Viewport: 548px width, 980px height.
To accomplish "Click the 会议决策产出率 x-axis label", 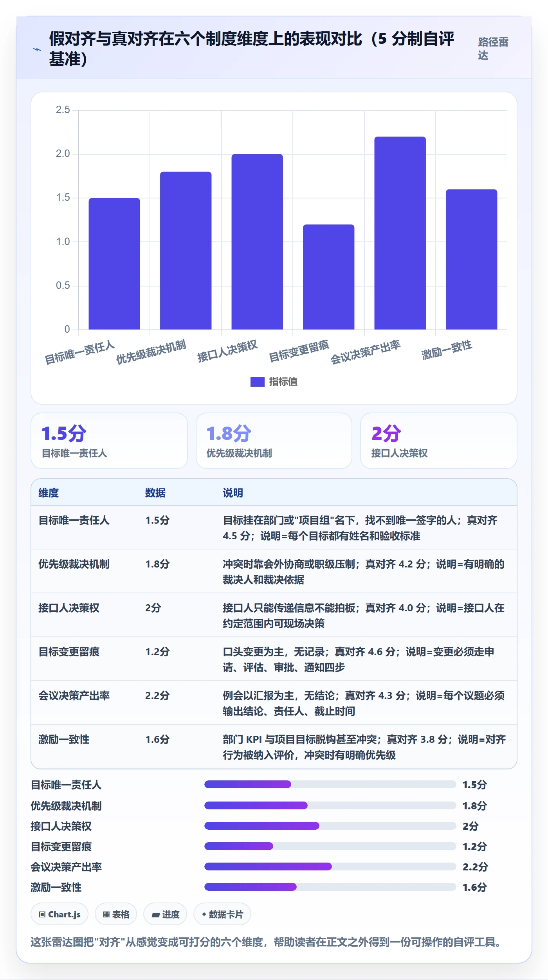I will [x=365, y=352].
